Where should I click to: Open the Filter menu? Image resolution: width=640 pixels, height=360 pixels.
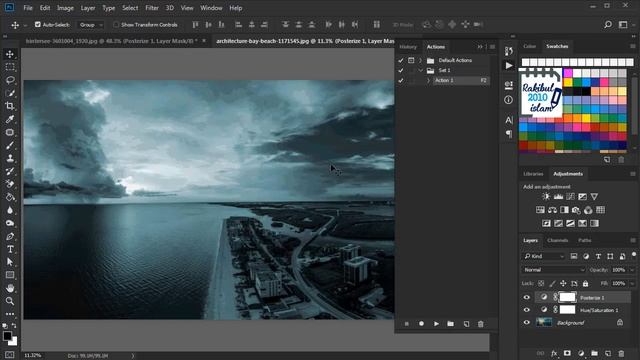pos(152,8)
